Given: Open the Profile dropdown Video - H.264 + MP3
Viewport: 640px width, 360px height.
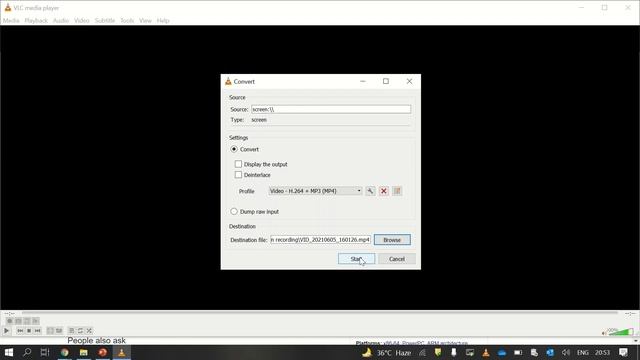Looking at the screenshot, I should [x=315, y=191].
